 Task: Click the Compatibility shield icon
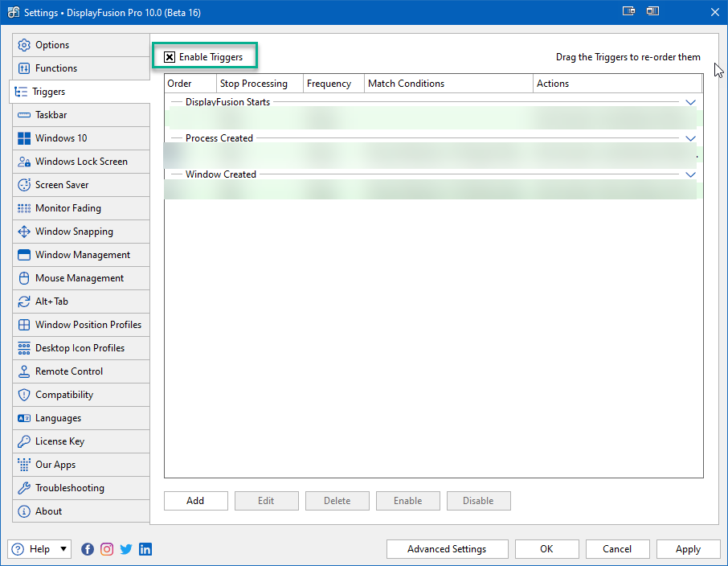[x=23, y=395]
